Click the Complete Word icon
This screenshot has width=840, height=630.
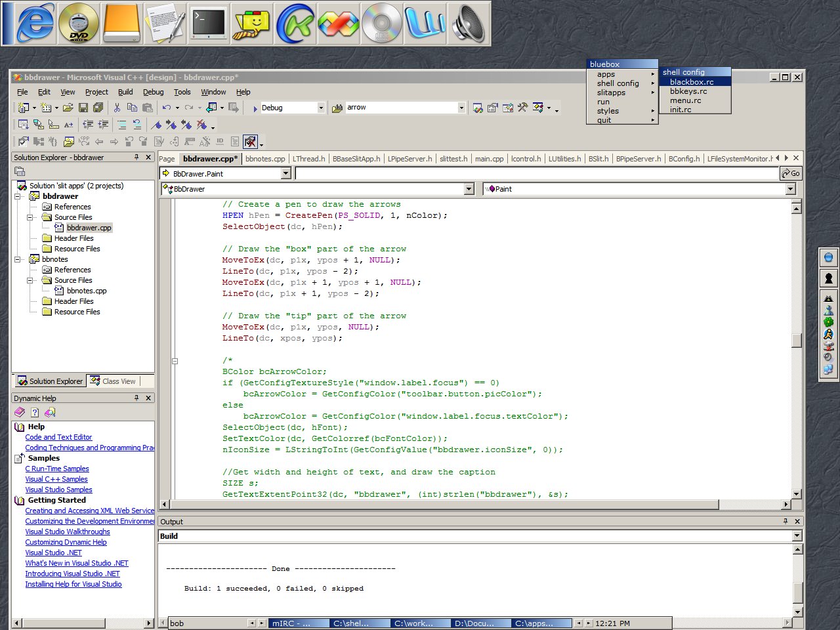[x=69, y=124]
